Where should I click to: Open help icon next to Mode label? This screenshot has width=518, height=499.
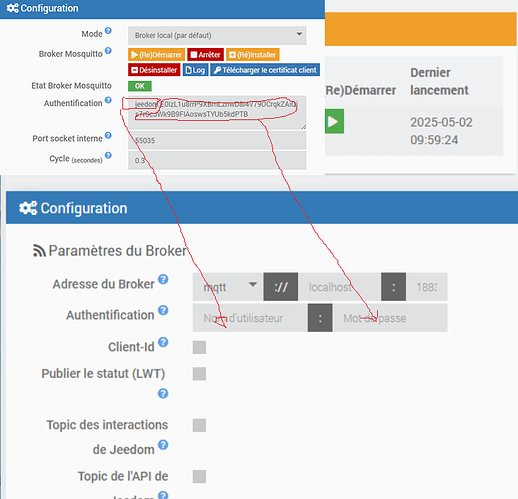click(x=108, y=31)
